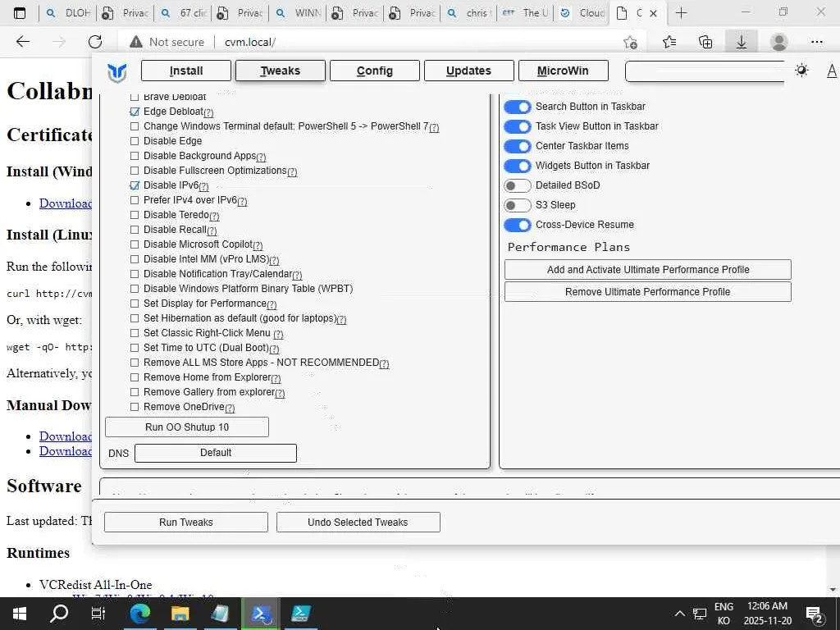This screenshot has height=630, width=840.
Task: Click the Not secure warning icon
Action: [x=136, y=42]
